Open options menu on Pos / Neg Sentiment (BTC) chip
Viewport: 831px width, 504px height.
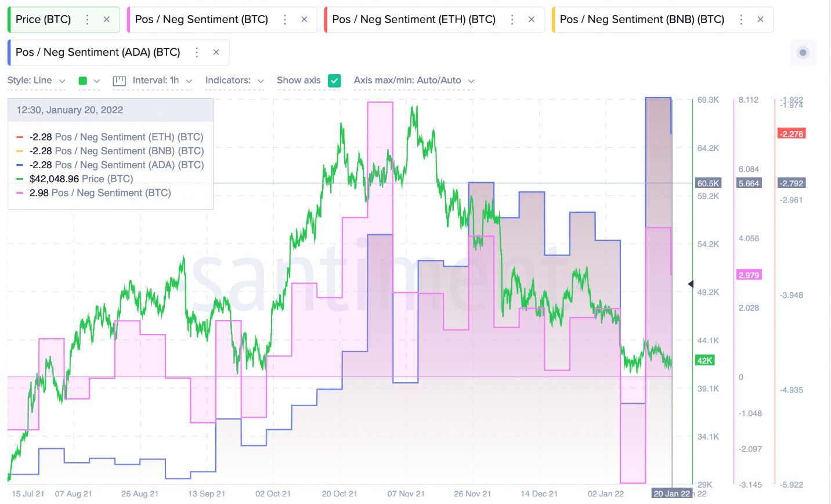tap(285, 19)
